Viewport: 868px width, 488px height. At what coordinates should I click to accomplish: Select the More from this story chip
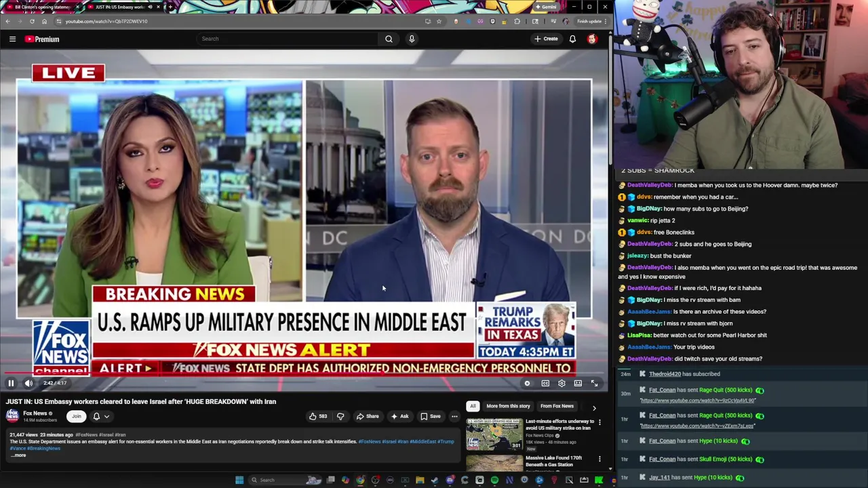[x=508, y=406]
